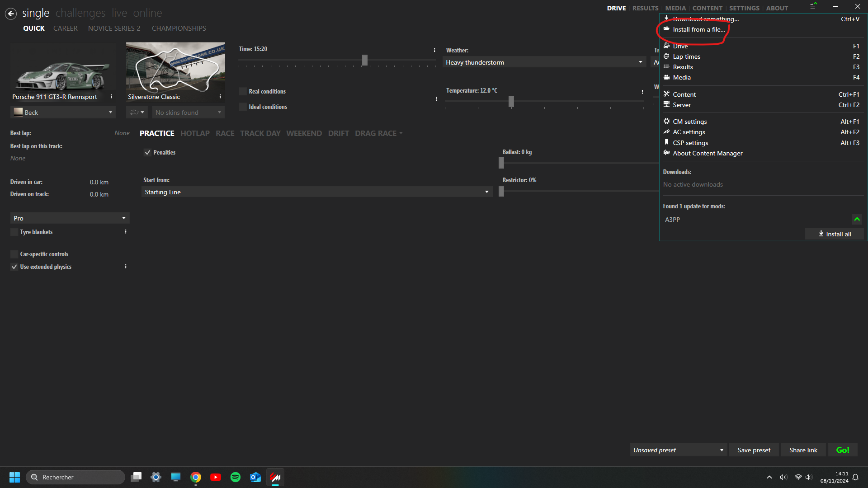The width and height of the screenshot is (868, 488).
Task: Enable Ideal conditions checkbox
Action: coord(243,107)
